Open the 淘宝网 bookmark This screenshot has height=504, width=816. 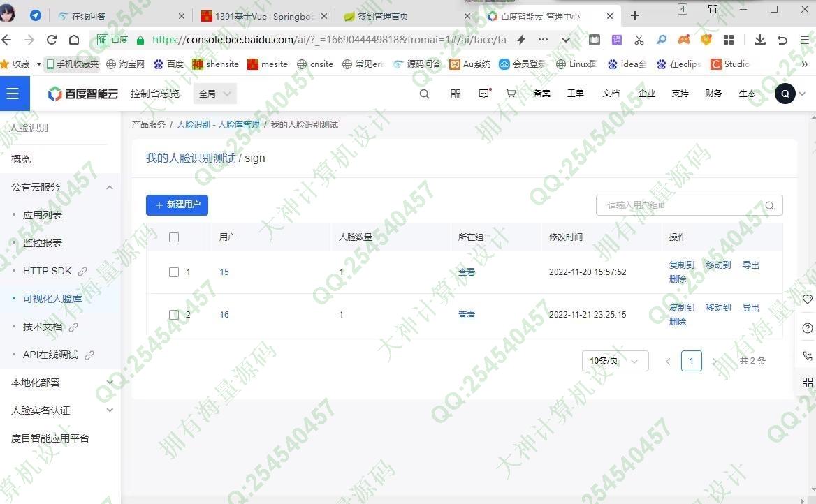(x=126, y=64)
